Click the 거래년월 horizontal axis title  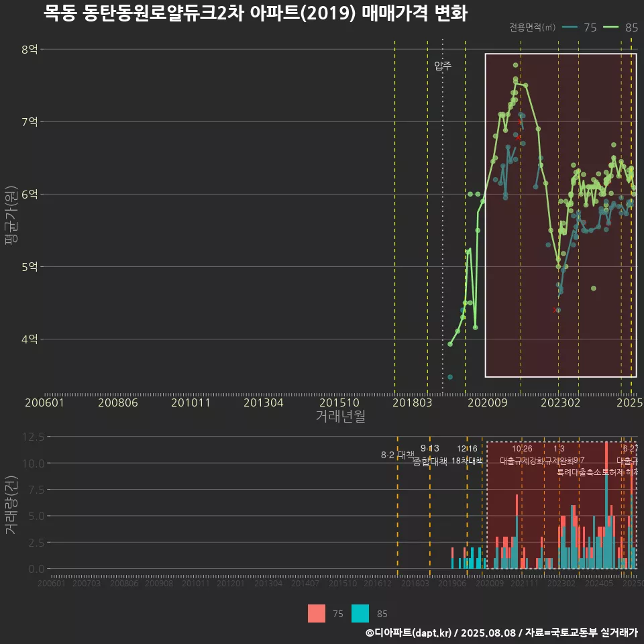(x=341, y=416)
